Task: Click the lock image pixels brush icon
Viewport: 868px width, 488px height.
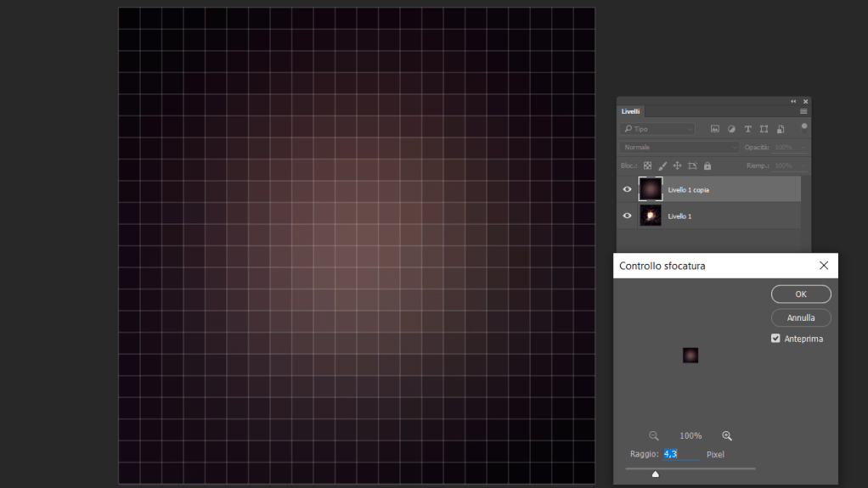Action: pyautogui.click(x=662, y=166)
